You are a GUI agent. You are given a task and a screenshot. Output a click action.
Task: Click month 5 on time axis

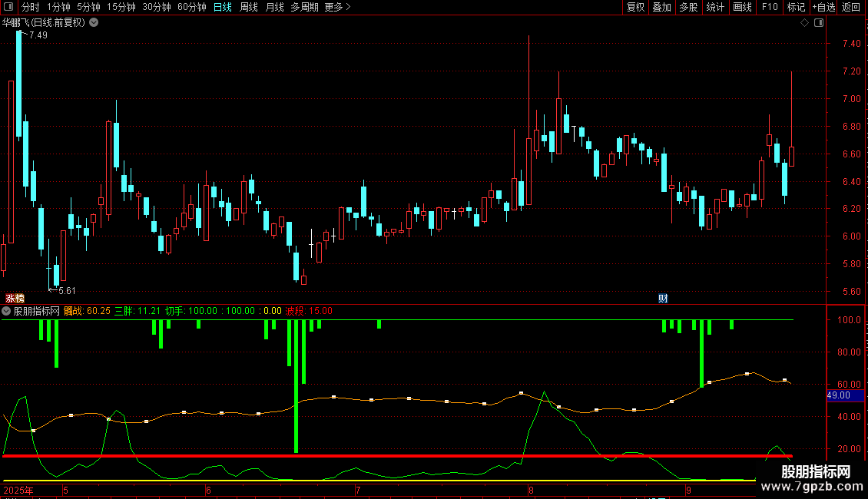coord(65,490)
